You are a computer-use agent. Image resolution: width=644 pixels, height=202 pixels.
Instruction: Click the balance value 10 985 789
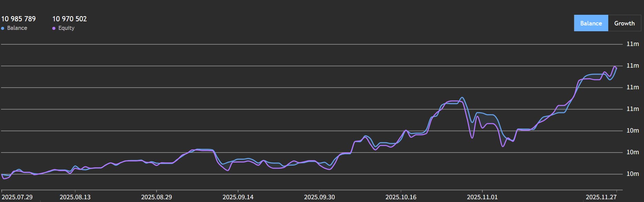point(19,19)
